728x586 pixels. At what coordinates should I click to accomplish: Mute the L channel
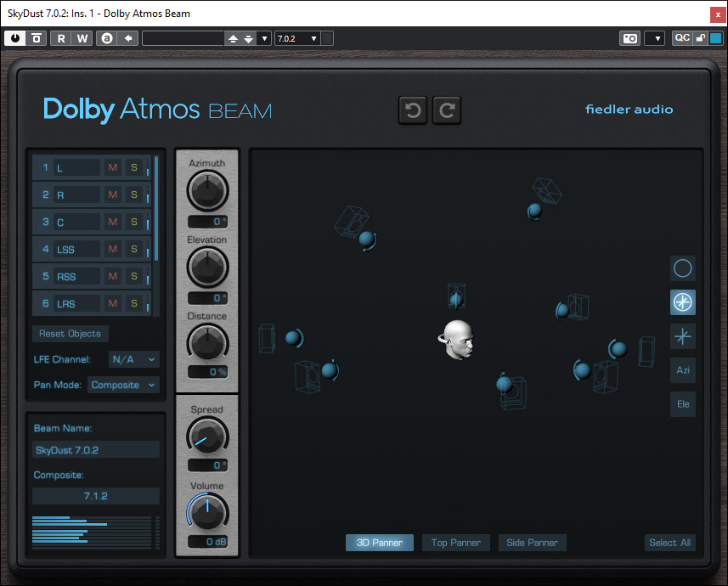(x=112, y=167)
